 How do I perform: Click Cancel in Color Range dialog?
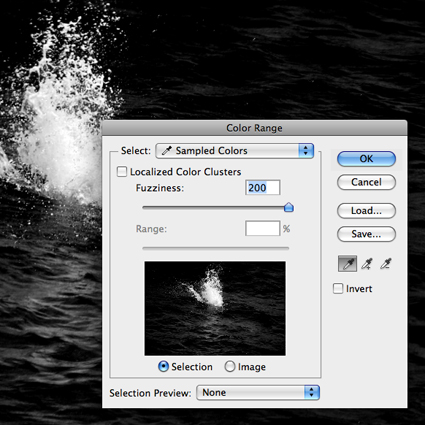[x=366, y=182]
